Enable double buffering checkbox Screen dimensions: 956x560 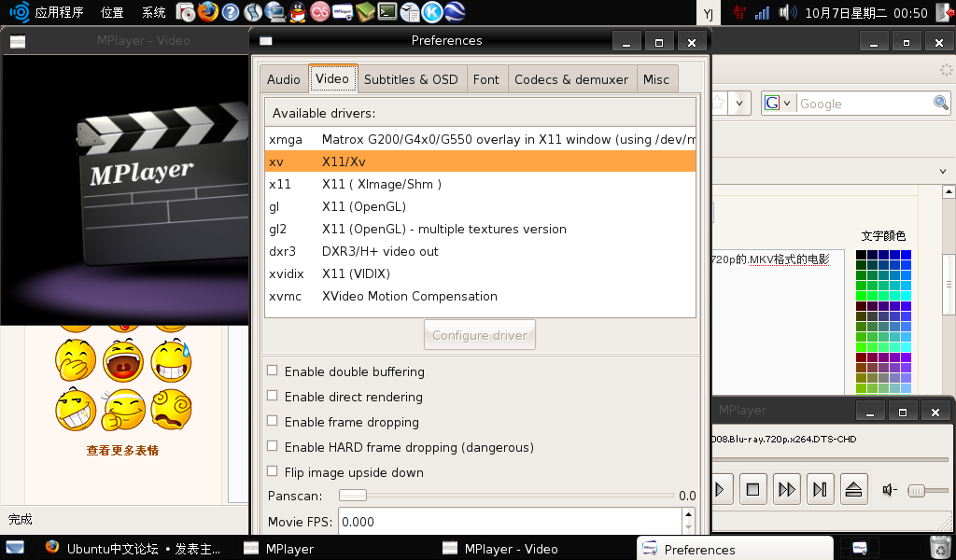click(x=273, y=371)
